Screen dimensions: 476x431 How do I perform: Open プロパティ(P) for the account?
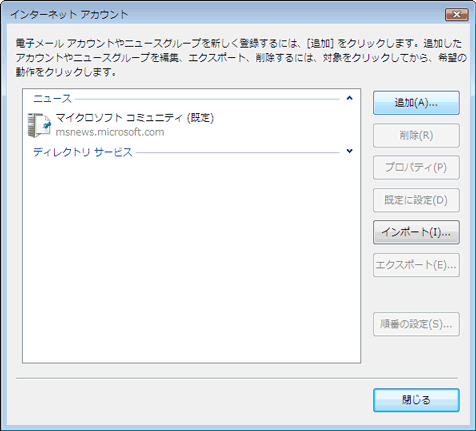416,167
